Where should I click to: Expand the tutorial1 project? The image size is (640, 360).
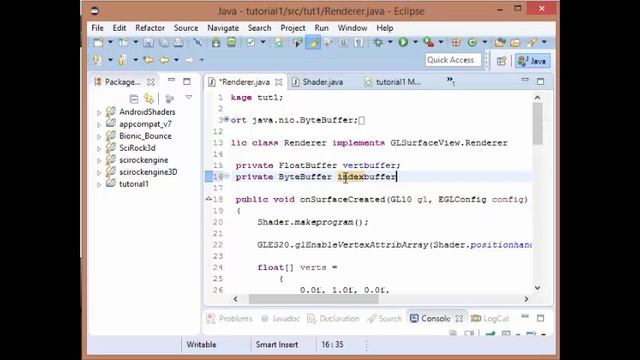[99, 184]
